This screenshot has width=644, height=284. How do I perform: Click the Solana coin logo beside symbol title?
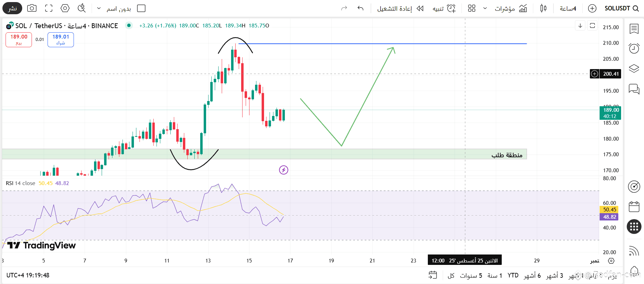10,26
